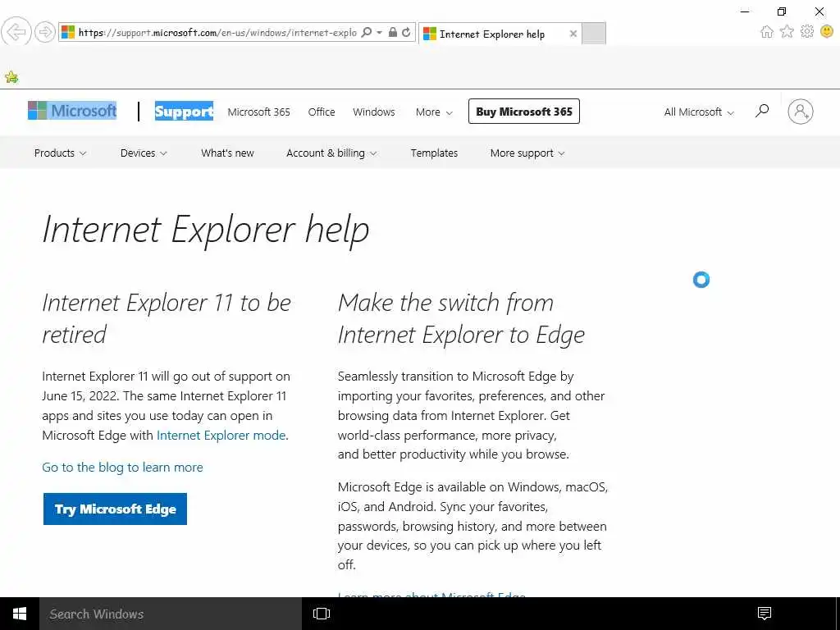Screen dimensions: 840x630
Task: Expand the Devices dropdown
Action: coord(144,153)
